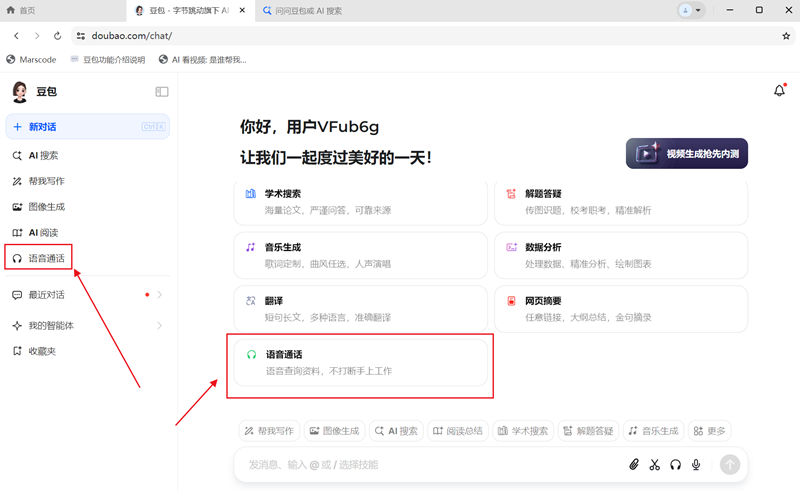Click the send arrow button
This screenshot has height=492, width=800.
point(730,464)
